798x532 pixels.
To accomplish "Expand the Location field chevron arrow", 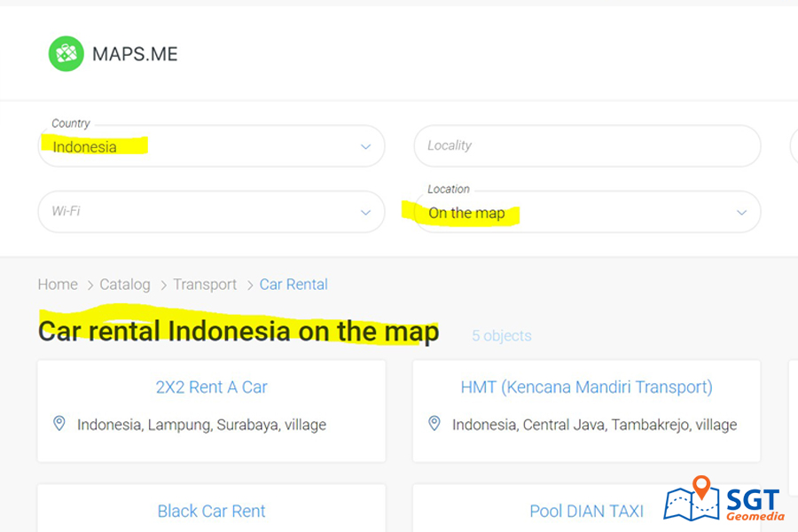I will click(741, 212).
